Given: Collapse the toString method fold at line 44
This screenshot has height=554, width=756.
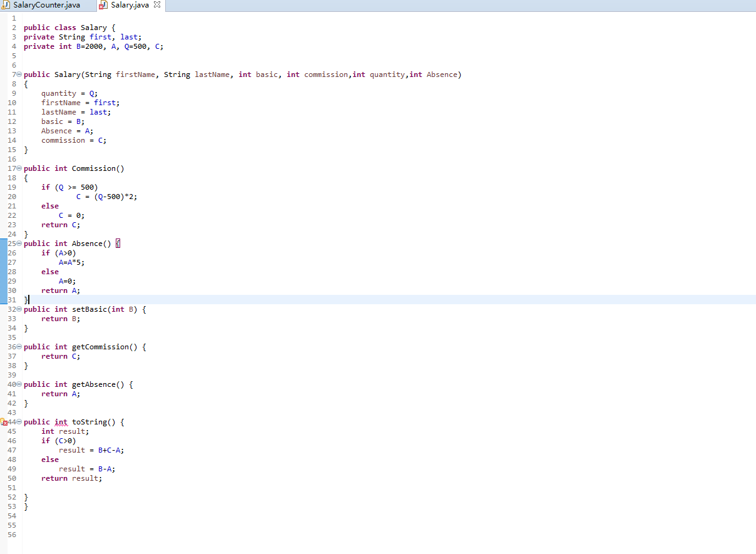Looking at the screenshot, I should click(x=19, y=422).
